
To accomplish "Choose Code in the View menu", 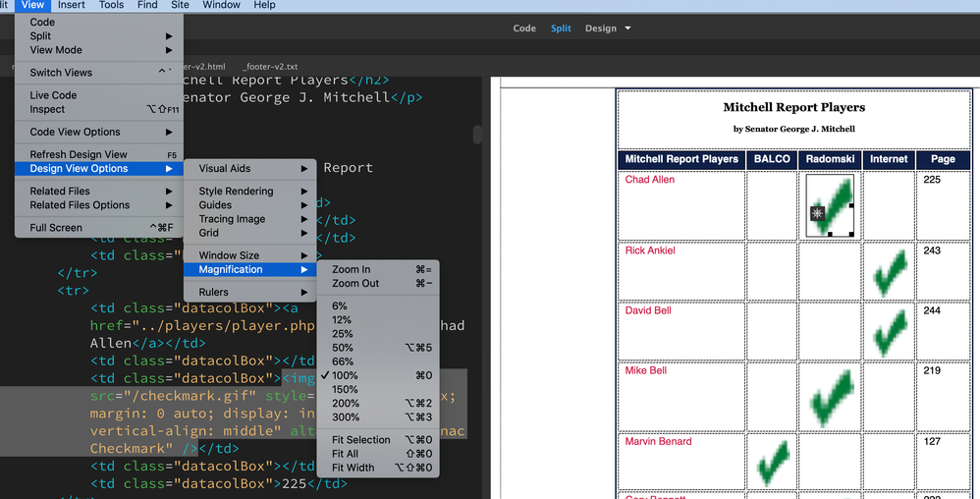I will point(99,22).
